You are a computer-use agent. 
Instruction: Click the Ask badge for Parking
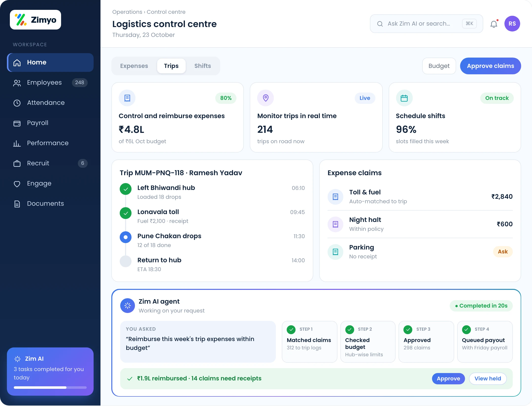[503, 252]
